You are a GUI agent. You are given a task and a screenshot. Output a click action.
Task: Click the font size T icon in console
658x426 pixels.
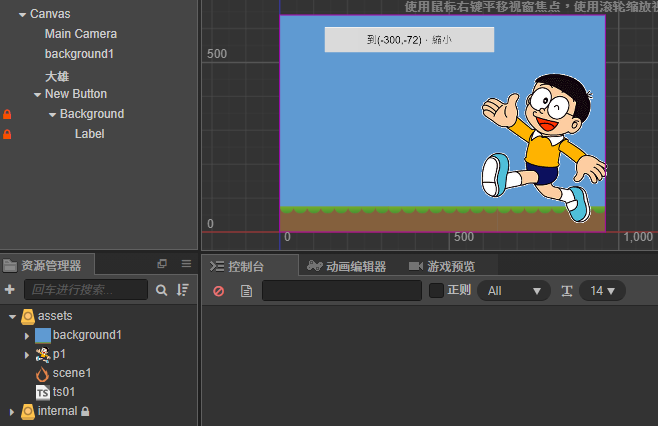[x=567, y=291]
